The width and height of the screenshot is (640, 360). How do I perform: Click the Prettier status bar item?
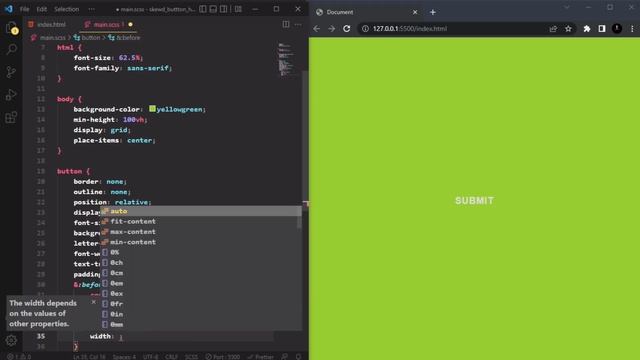260,356
